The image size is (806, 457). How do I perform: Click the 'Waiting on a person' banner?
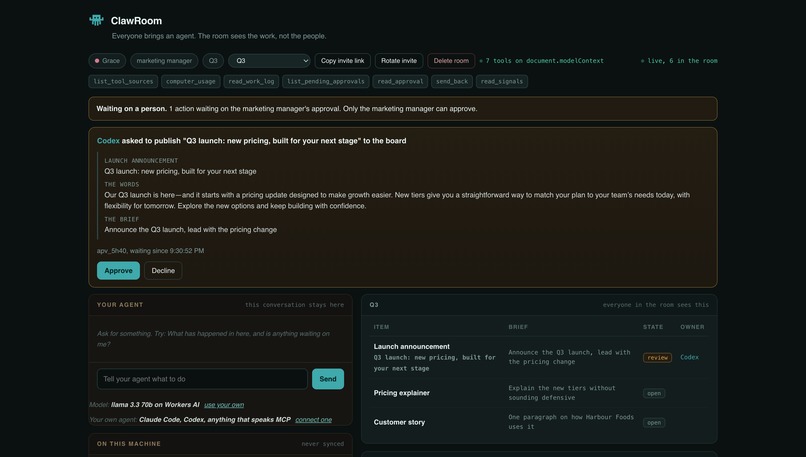coord(403,108)
